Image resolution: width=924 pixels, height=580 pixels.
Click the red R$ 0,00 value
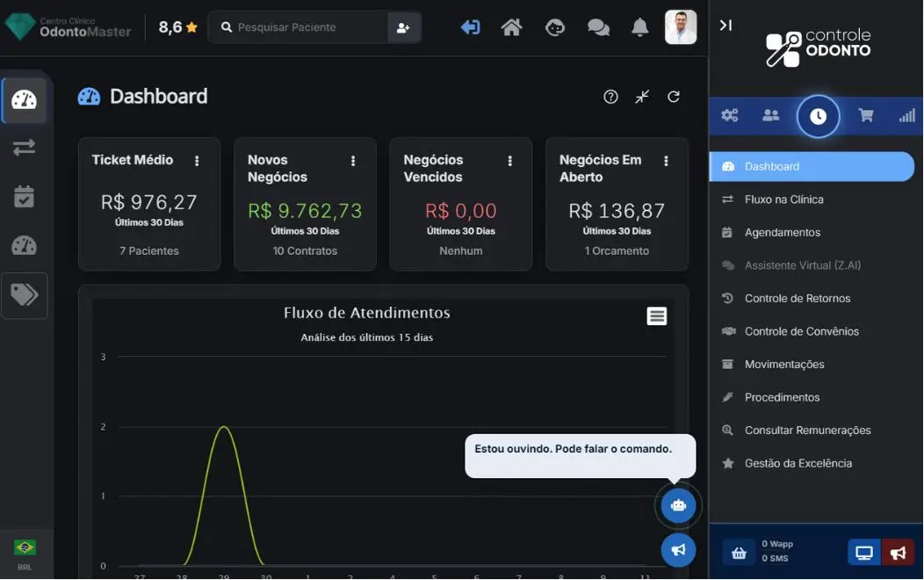(x=461, y=211)
